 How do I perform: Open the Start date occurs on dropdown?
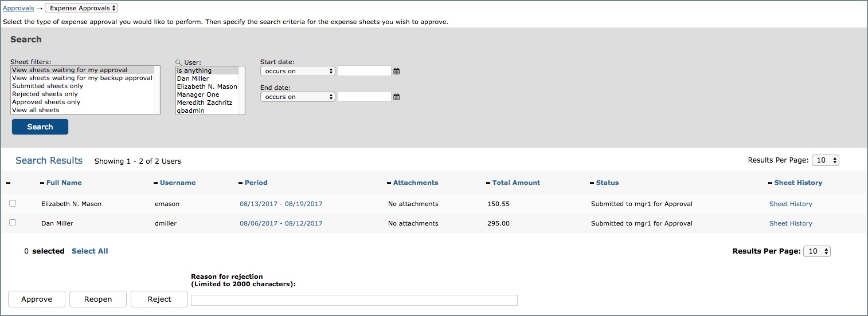[x=298, y=71]
